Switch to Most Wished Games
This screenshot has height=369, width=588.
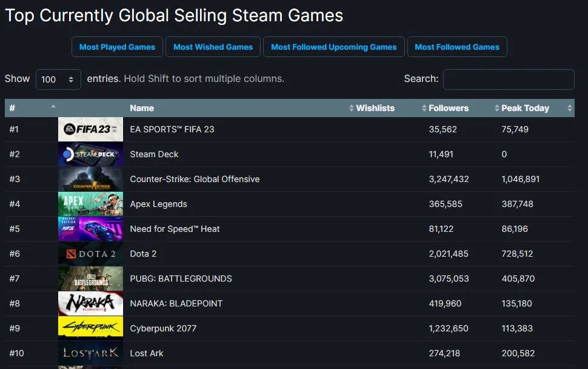pyautogui.click(x=213, y=47)
